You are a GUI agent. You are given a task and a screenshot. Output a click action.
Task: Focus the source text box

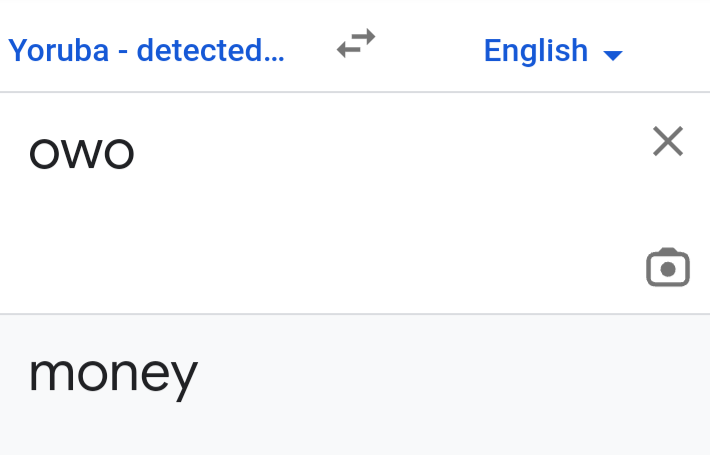click(300, 200)
